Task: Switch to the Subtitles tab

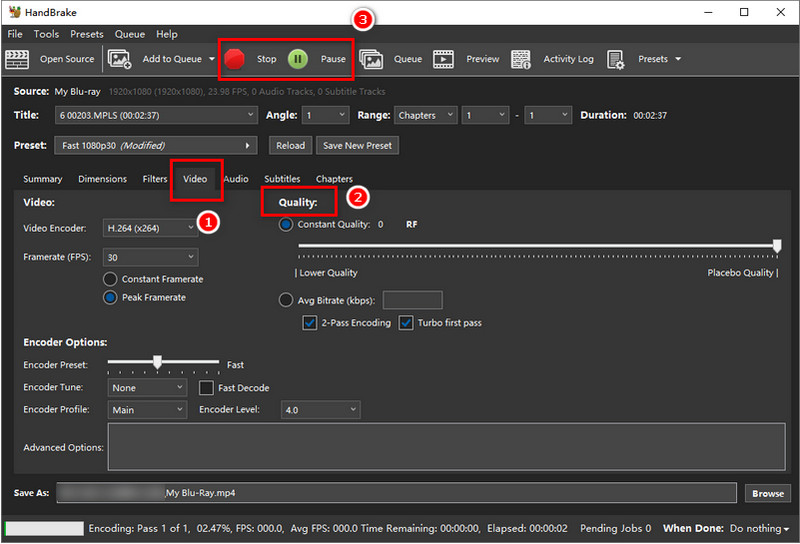Action: point(282,179)
